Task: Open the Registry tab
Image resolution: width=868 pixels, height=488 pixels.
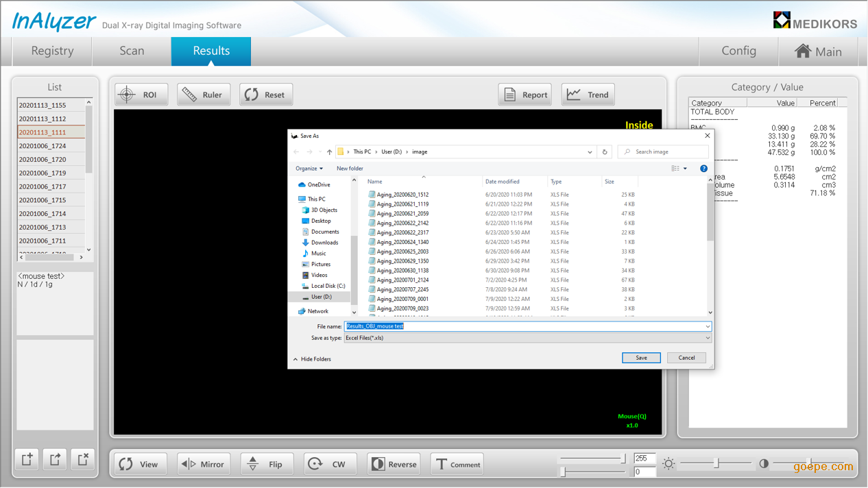Action: (52, 51)
